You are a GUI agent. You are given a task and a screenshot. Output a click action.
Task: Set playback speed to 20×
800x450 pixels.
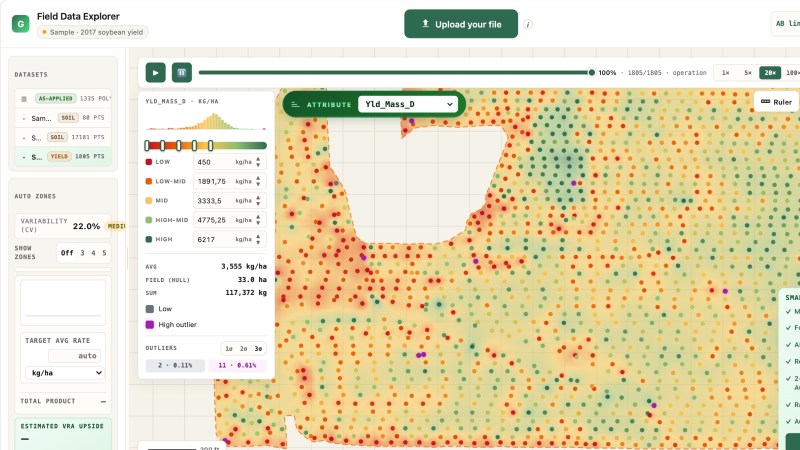point(770,73)
